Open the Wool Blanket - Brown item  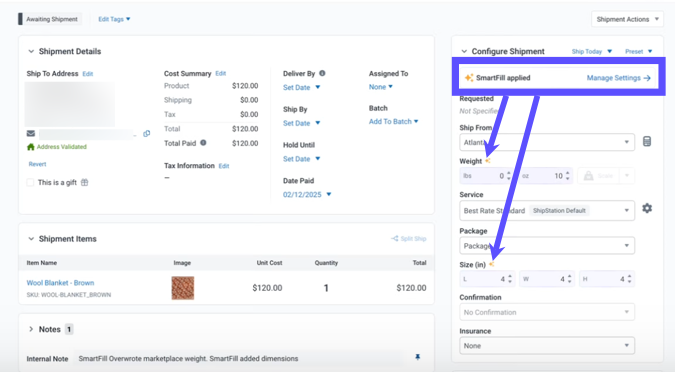tap(60, 283)
